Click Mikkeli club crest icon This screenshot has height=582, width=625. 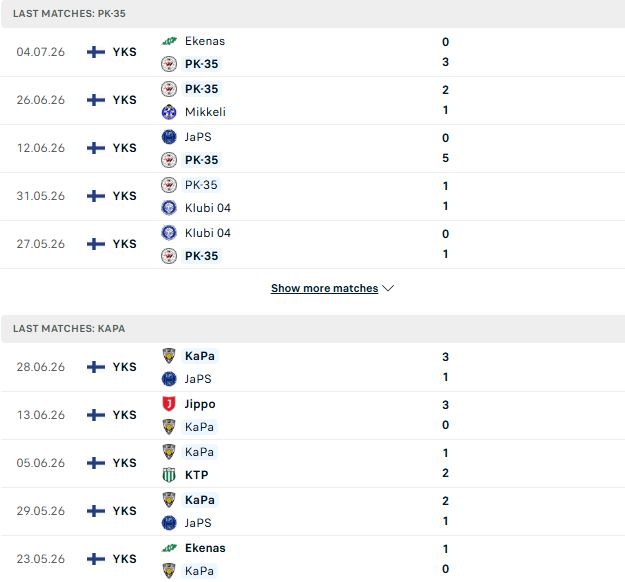click(169, 112)
